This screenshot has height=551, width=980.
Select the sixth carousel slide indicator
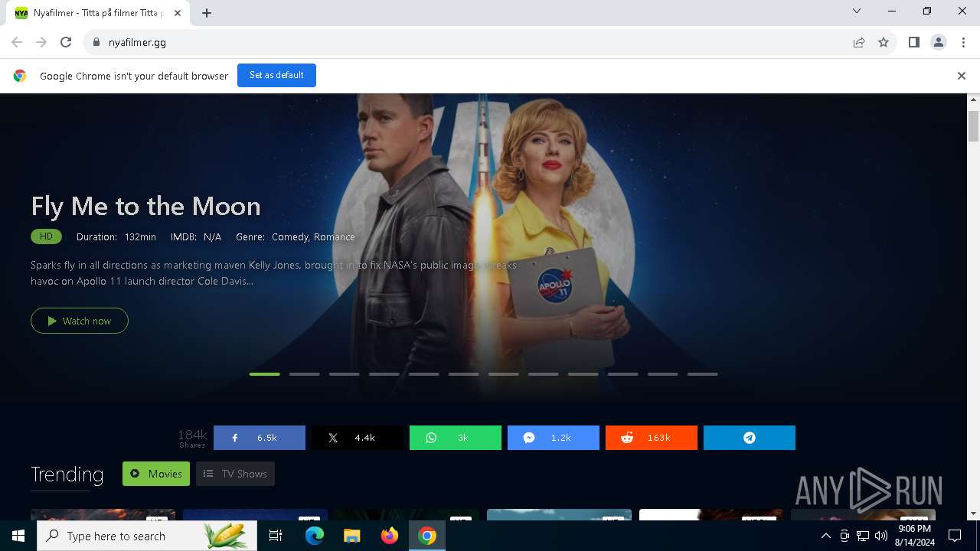pos(464,374)
